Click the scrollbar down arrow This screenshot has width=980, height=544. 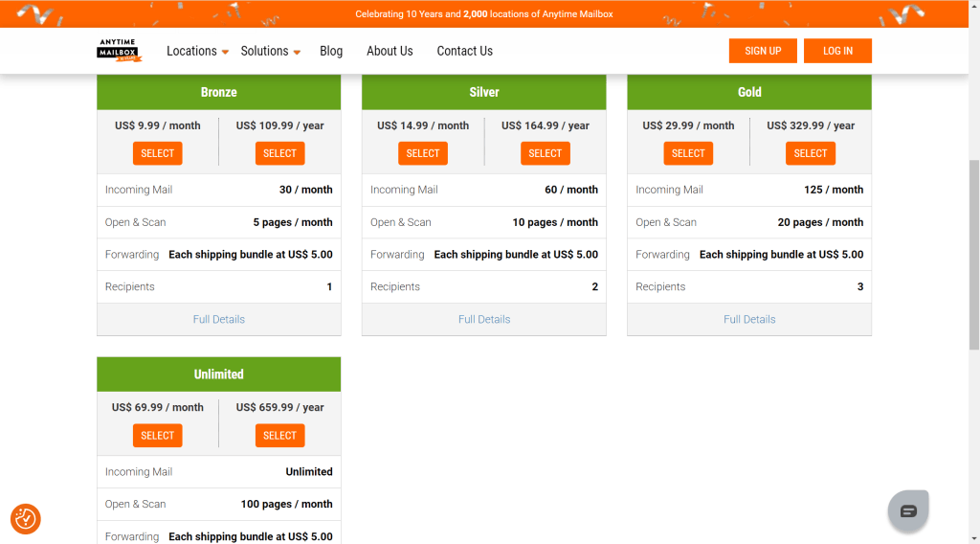[974, 538]
